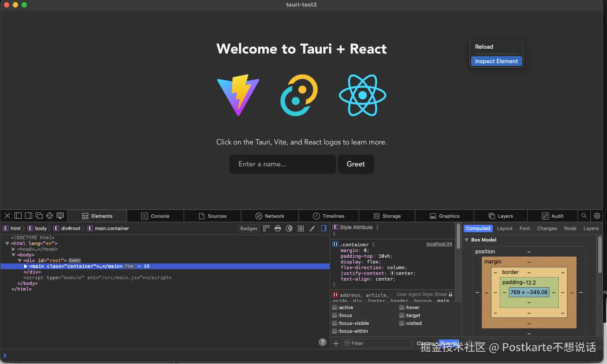This screenshot has width=607, height=364.
Task: Click the Vite logo
Action: (x=238, y=95)
